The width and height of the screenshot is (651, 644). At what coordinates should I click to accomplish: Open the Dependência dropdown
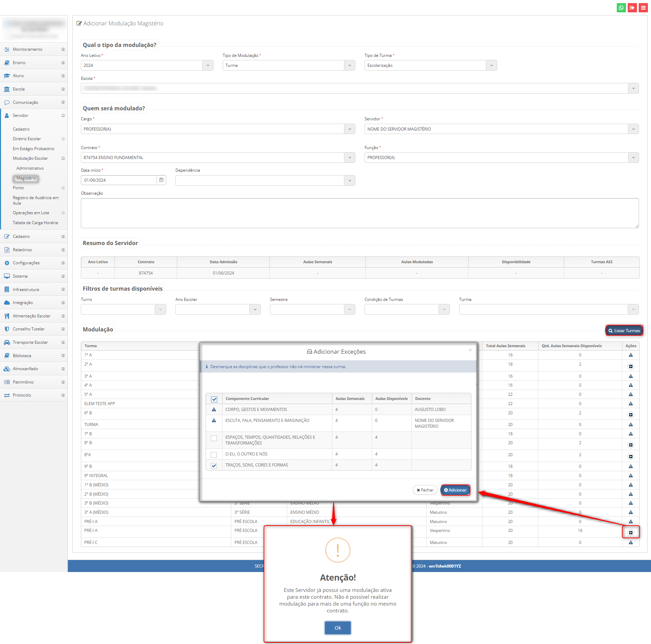[265, 181]
